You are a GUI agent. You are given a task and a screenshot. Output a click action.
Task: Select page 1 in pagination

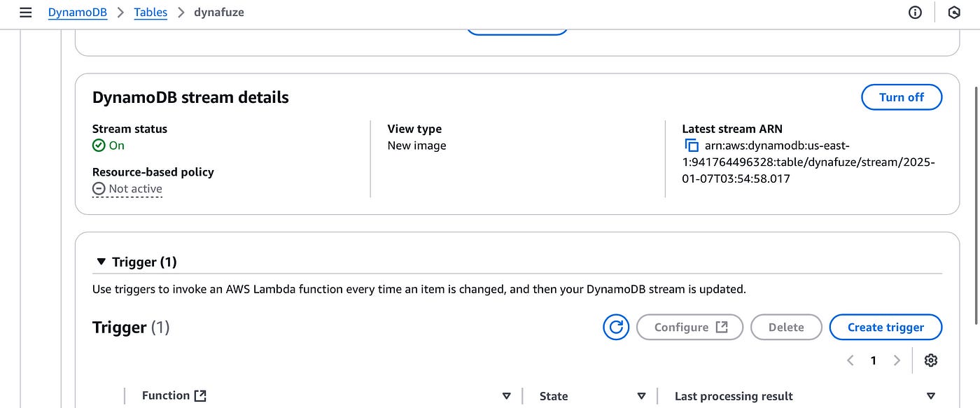(874, 360)
